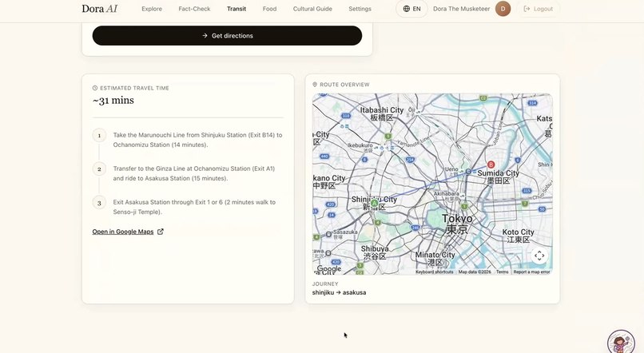Screen dimensions: 644x353
Task: Click the 'Take the Marunouchi Line' step text
Action: (197, 140)
